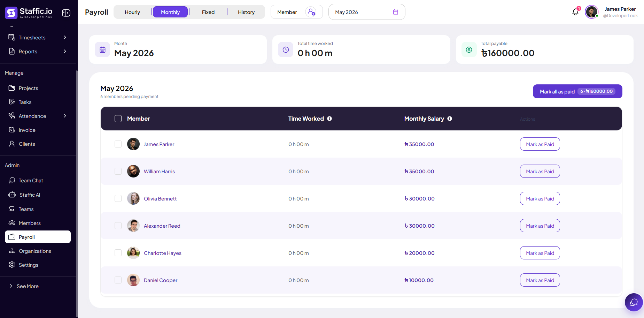Click William Harris avatar thumbnail

coord(133,171)
